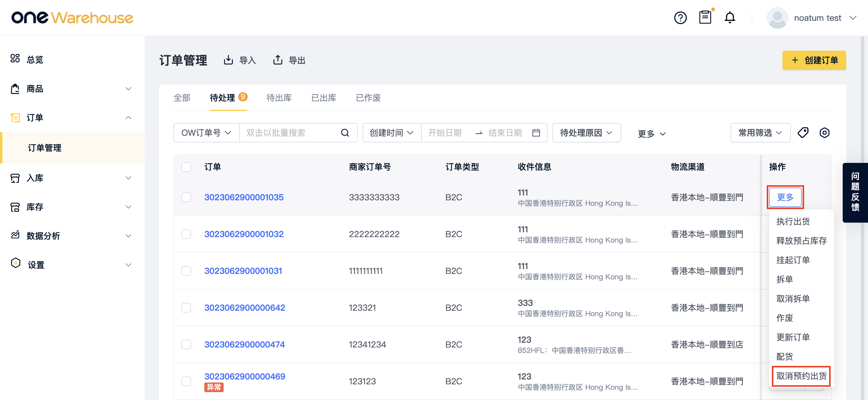Click the 数据分析 chart icon
This screenshot has height=400, width=868.
click(x=15, y=235)
